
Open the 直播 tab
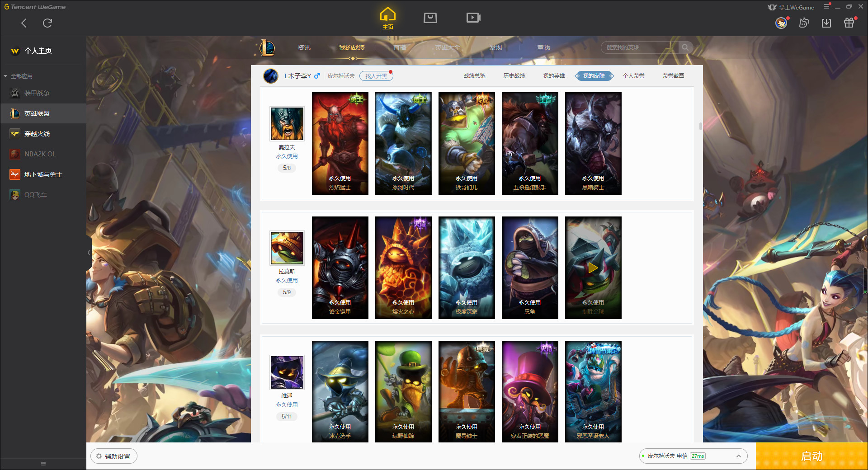400,47
